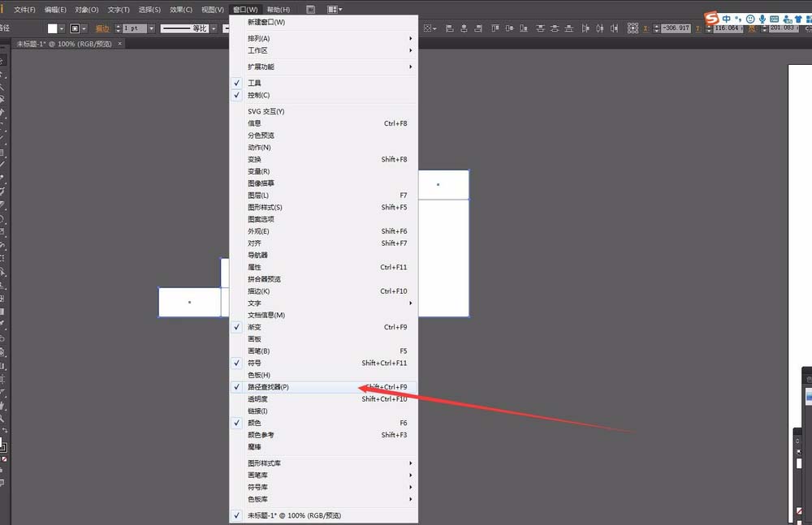Viewport: 812px width, 525px height.
Task: Open Sogou emoji smiley icon
Action: (749, 19)
